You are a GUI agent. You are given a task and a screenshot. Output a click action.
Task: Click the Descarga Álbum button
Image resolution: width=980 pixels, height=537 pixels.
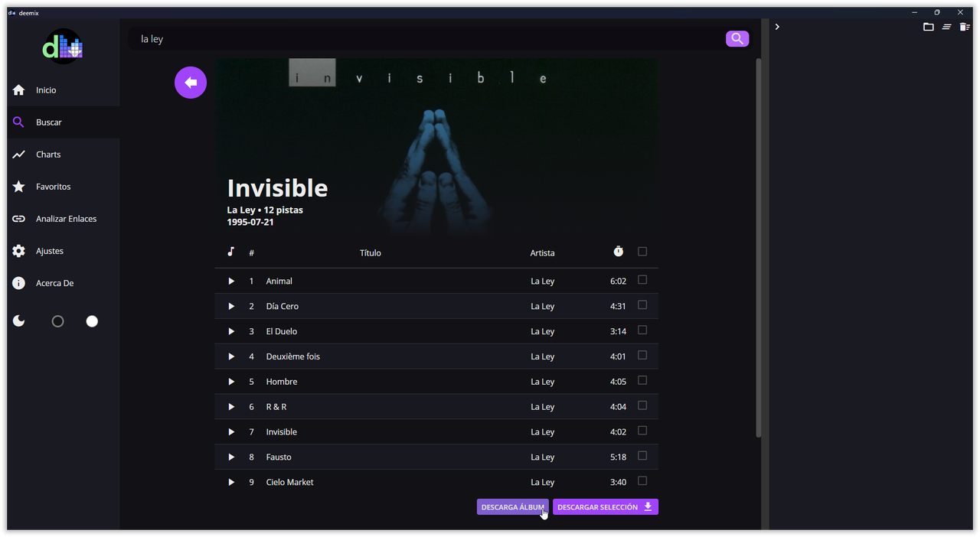pos(512,507)
